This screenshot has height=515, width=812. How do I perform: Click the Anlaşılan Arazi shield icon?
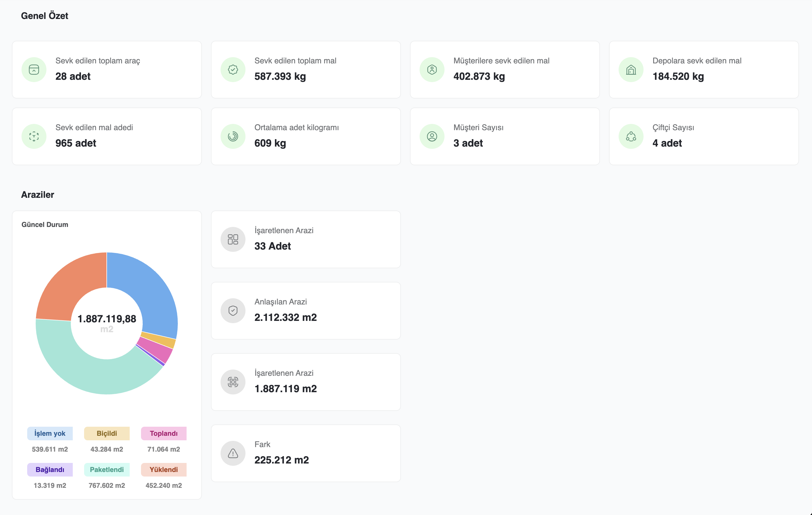coord(233,311)
